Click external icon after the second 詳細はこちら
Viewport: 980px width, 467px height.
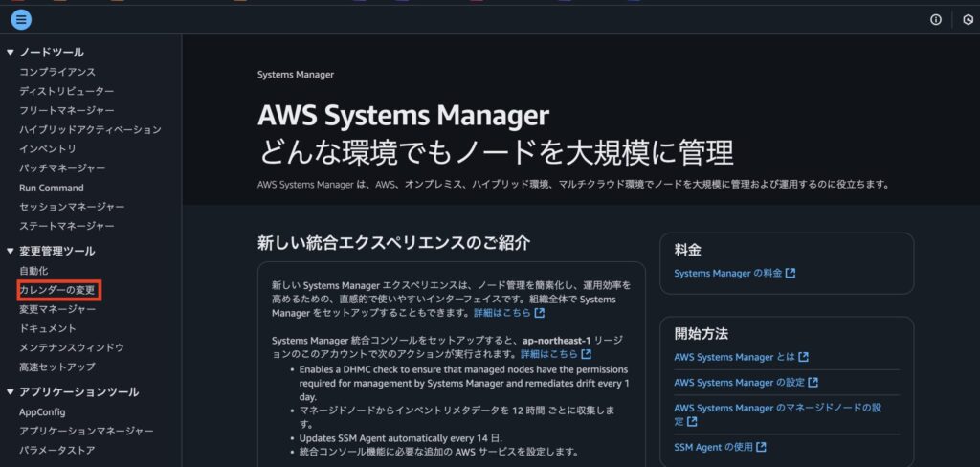coord(587,354)
